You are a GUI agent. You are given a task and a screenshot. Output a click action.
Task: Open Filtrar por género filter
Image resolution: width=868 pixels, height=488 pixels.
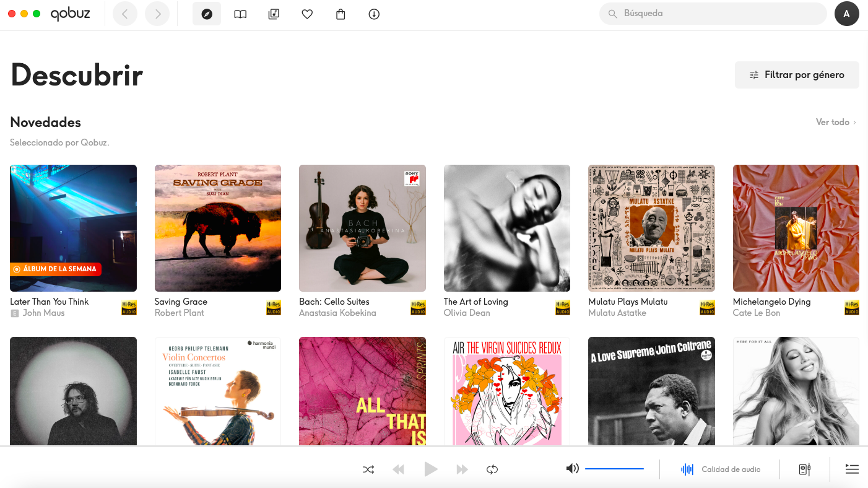click(797, 75)
